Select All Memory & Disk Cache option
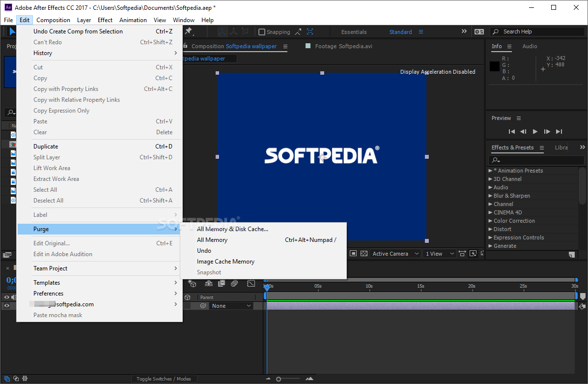Screen dimensions: 588x384 232,229
